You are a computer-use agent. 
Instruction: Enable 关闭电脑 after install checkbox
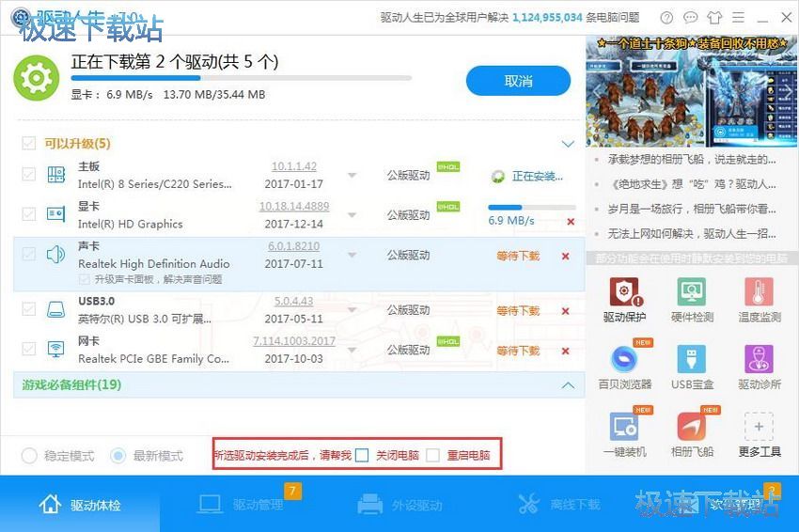point(362,455)
